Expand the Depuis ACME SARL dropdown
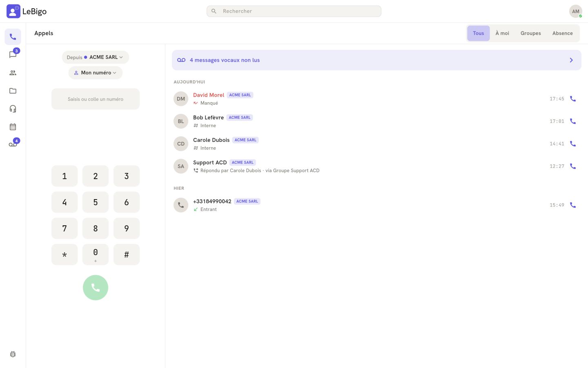The image size is (588, 368). 96,57
